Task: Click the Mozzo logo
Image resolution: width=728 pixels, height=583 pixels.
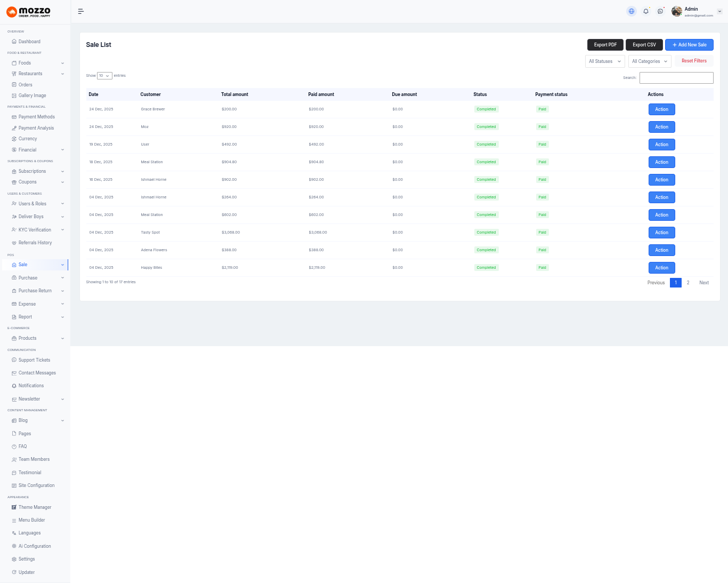Action: tap(29, 12)
